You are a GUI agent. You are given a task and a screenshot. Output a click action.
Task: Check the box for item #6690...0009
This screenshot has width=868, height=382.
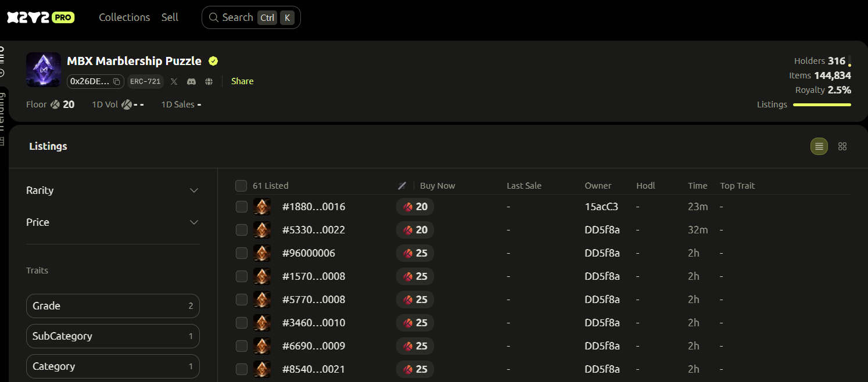point(242,346)
